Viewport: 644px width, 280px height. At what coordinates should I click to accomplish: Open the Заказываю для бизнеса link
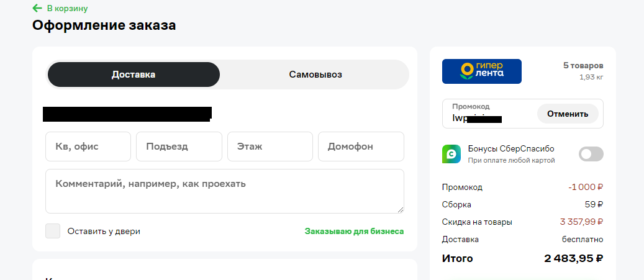pyautogui.click(x=354, y=231)
